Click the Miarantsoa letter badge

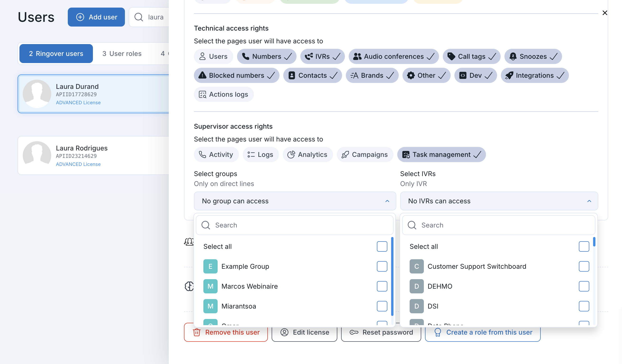pos(210,306)
